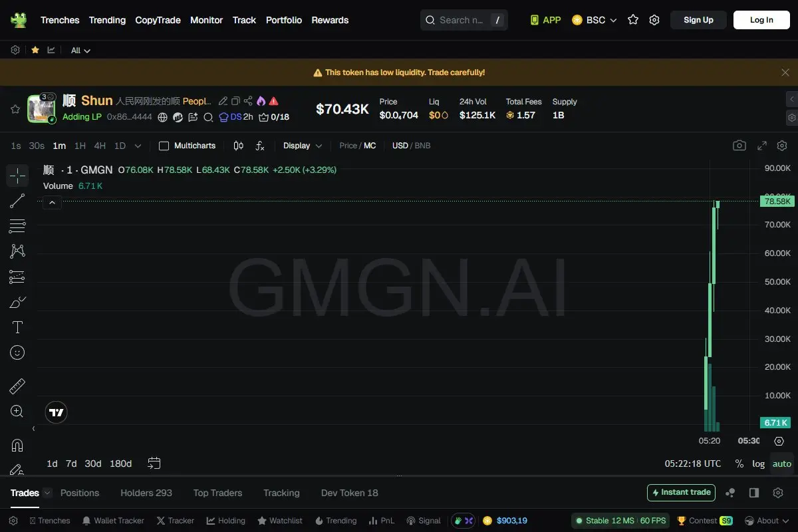Image resolution: width=798 pixels, height=532 pixels.
Task: Copy contract address 0x86...4444
Action: pyautogui.click(x=129, y=117)
